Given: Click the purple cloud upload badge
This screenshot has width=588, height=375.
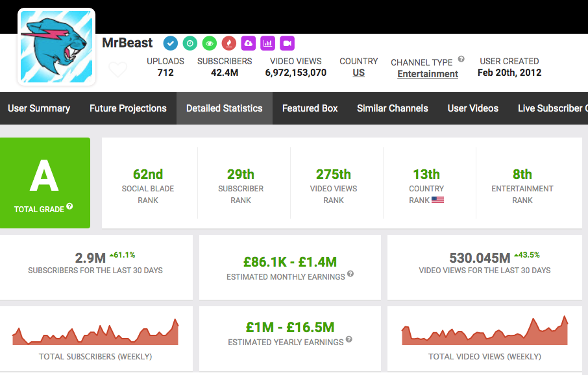Looking at the screenshot, I should (x=248, y=43).
